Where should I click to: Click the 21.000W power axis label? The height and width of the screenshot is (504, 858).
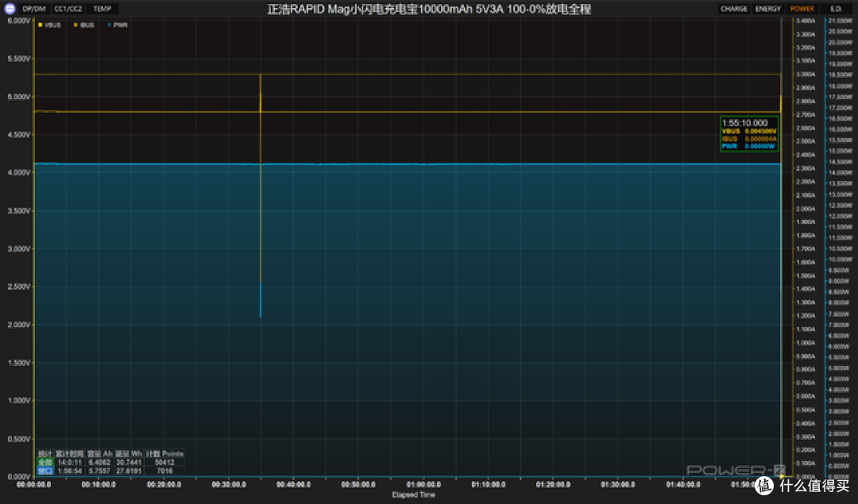pos(840,21)
